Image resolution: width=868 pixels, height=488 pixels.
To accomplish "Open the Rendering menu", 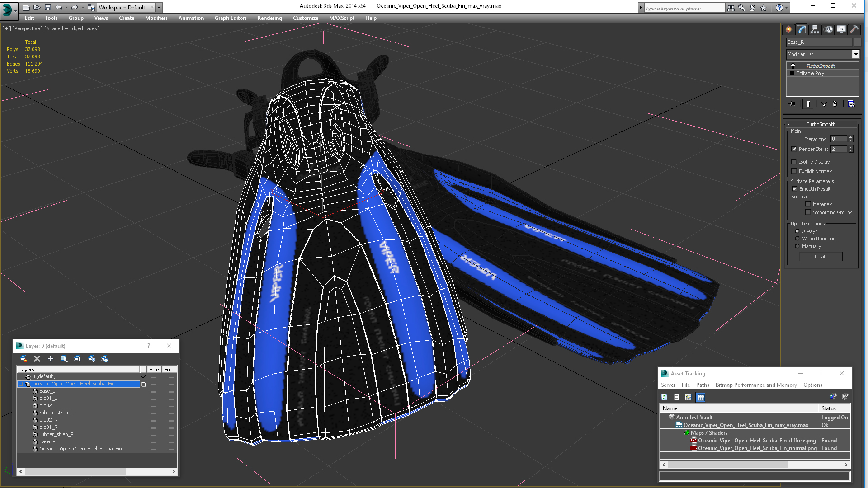I will coord(270,18).
